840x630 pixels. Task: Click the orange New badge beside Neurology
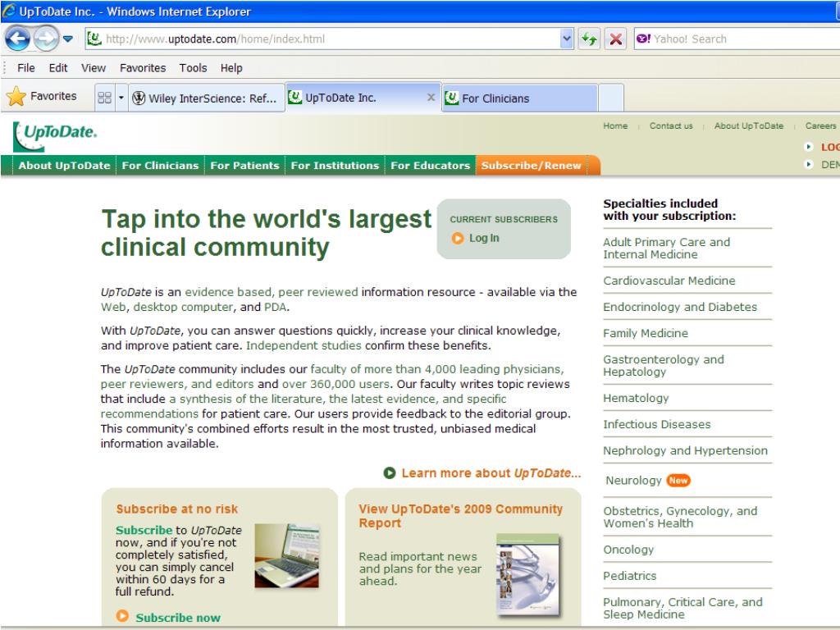coord(678,481)
